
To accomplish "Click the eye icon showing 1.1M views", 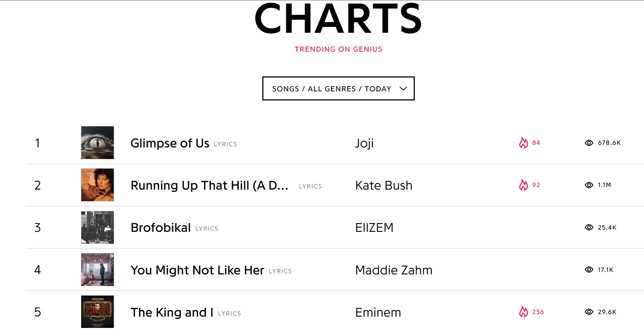I will pyautogui.click(x=588, y=185).
